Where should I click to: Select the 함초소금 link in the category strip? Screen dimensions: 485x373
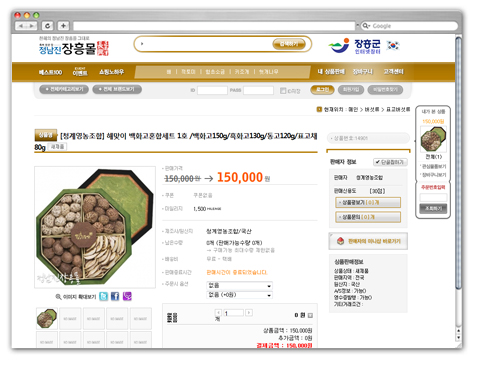[215, 72]
